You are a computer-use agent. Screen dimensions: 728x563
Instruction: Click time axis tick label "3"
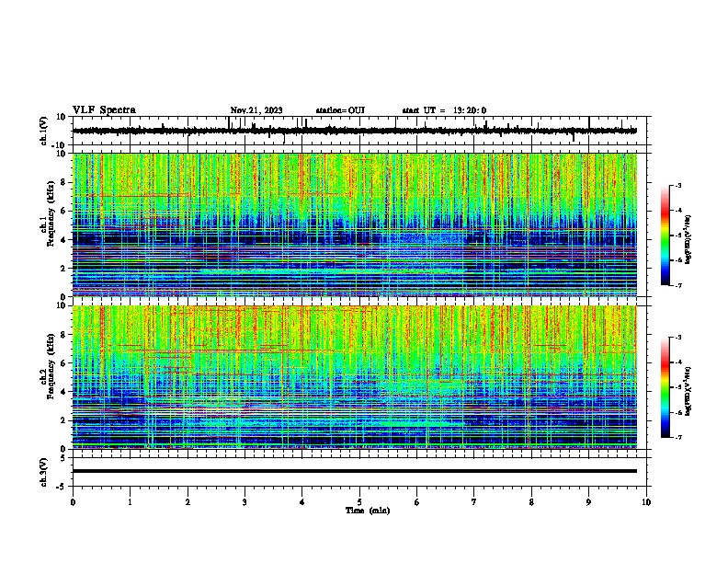click(x=245, y=502)
